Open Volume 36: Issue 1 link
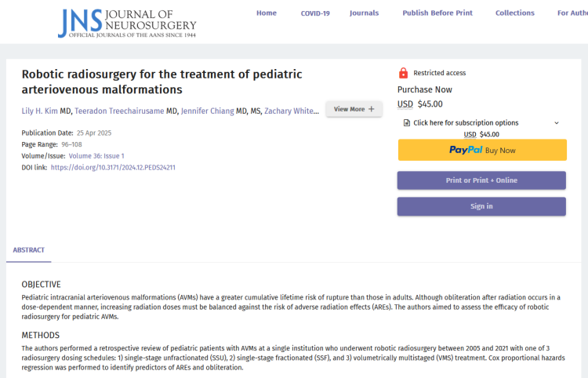 pyautogui.click(x=96, y=156)
